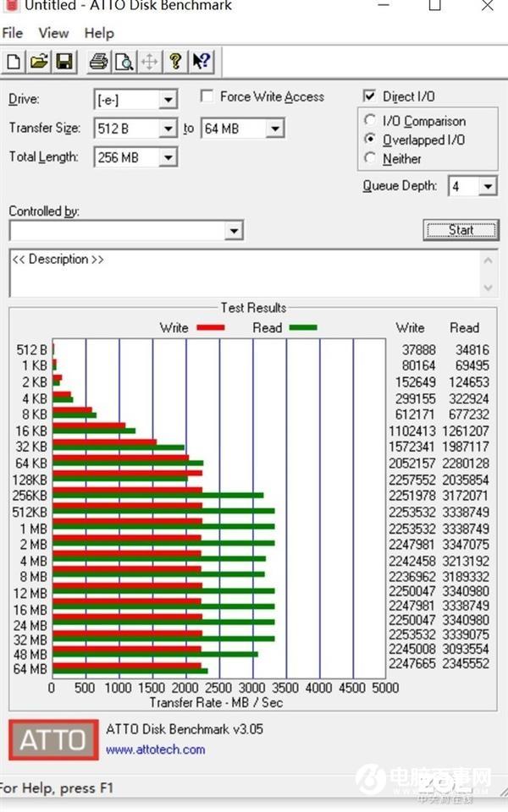Open the www.attotech.com link
The image size is (508, 812).
(156, 749)
